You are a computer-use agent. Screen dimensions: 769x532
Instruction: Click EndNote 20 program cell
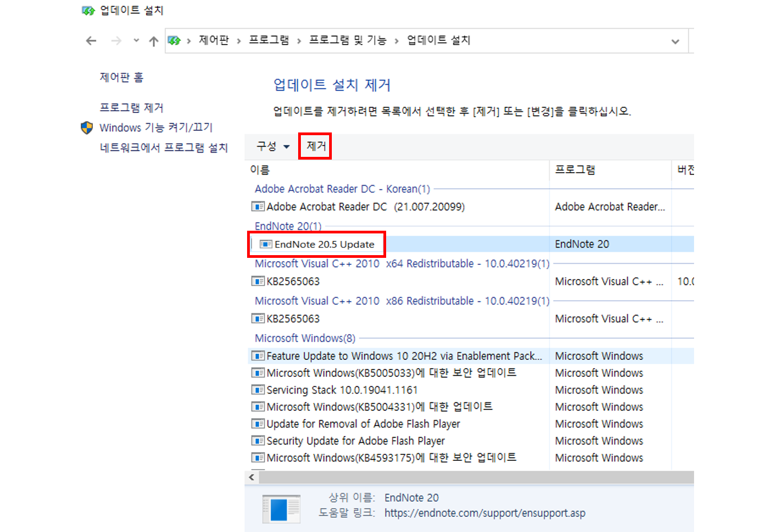point(582,244)
